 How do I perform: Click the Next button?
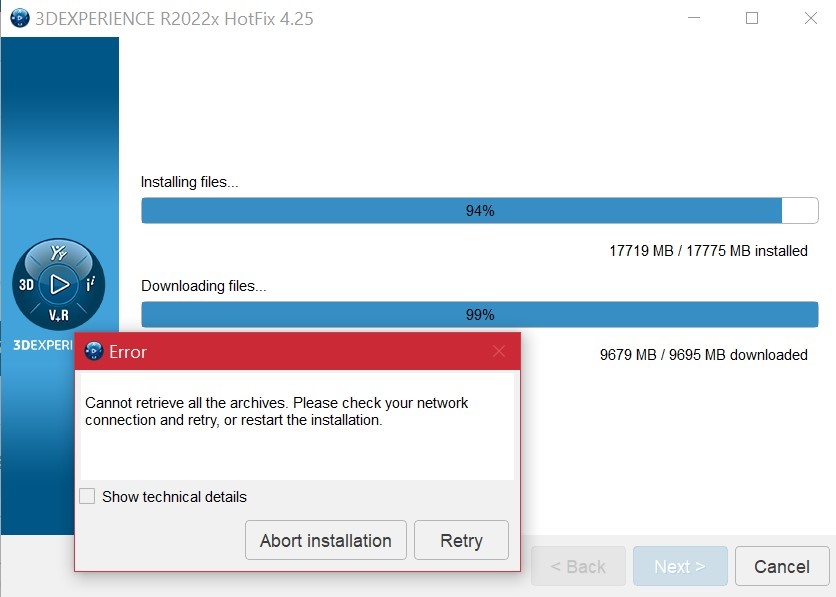[679, 566]
